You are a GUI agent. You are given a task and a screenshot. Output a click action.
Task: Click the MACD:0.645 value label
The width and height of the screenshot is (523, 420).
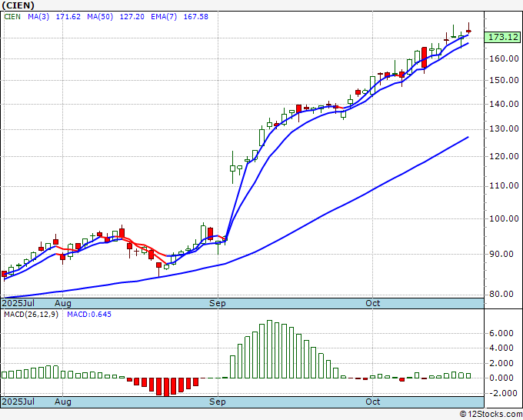coord(89,315)
